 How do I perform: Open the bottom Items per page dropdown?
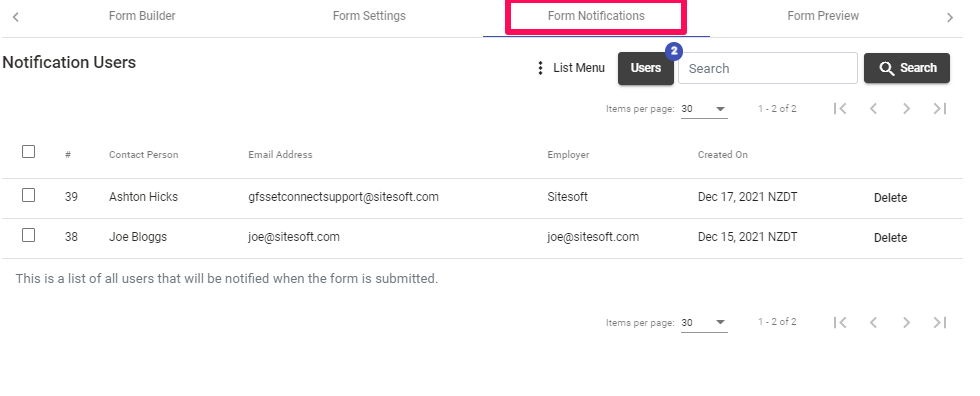[x=704, y=322]
